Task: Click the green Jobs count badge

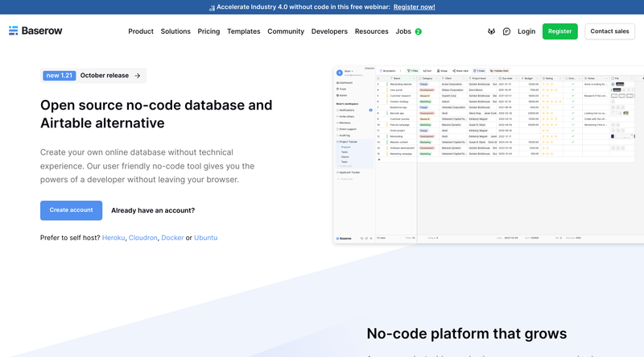Action: [419, 31]
